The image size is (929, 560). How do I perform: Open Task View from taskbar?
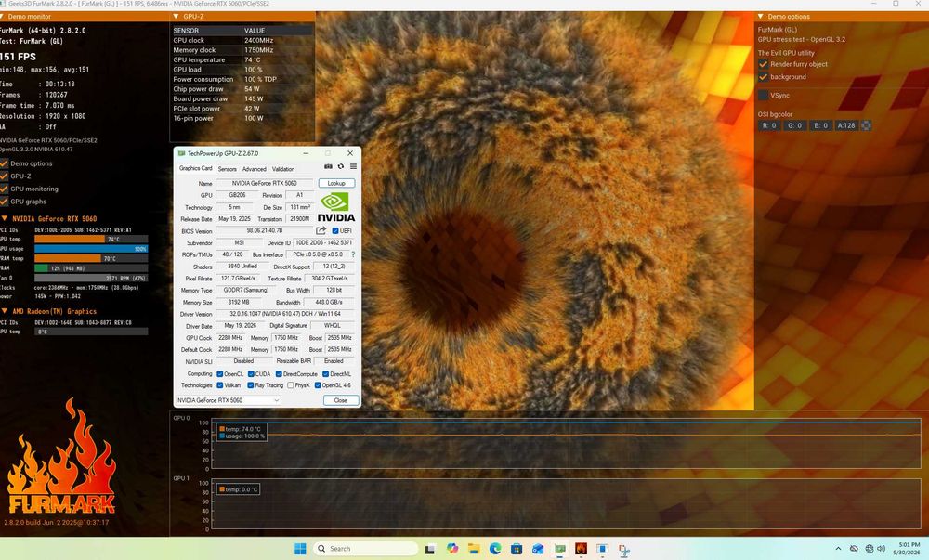coord(430,550)
